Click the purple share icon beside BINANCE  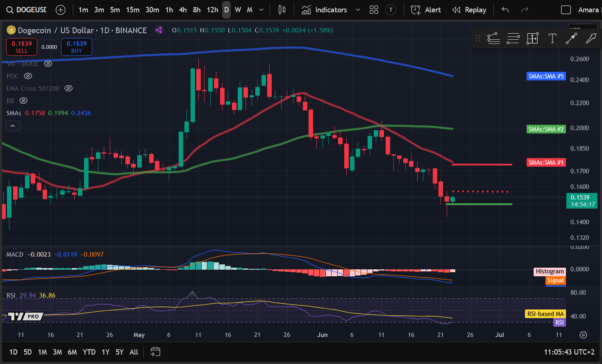159,30
